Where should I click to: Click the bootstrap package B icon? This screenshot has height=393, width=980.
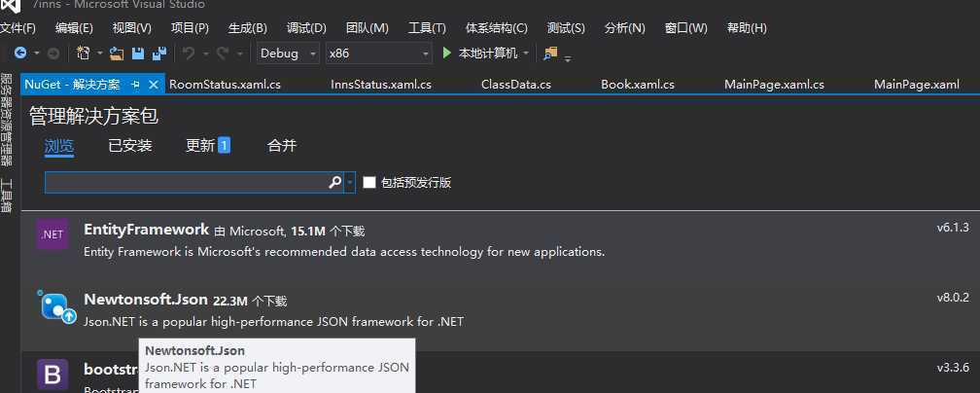click(52, 375)
